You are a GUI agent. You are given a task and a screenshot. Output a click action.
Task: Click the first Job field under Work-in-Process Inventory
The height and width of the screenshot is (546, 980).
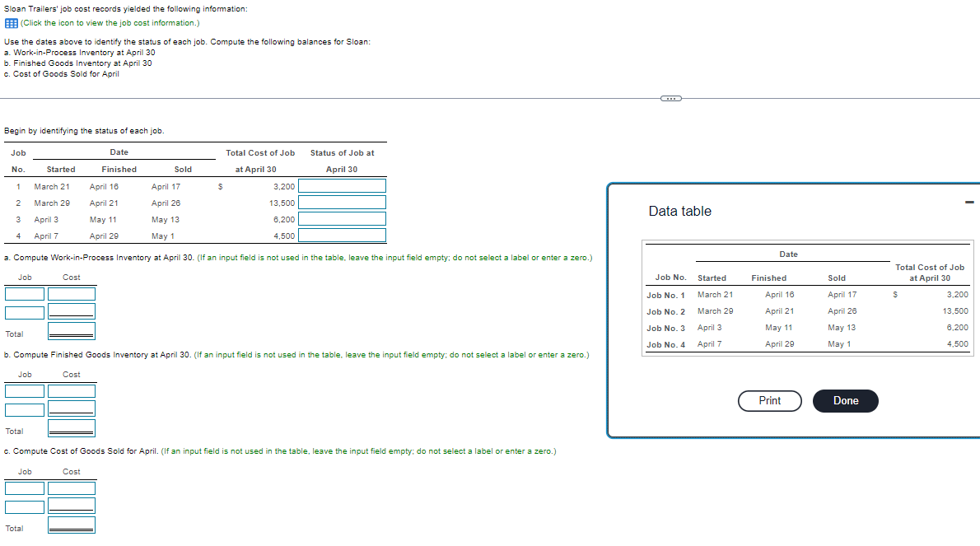(24, 293)
